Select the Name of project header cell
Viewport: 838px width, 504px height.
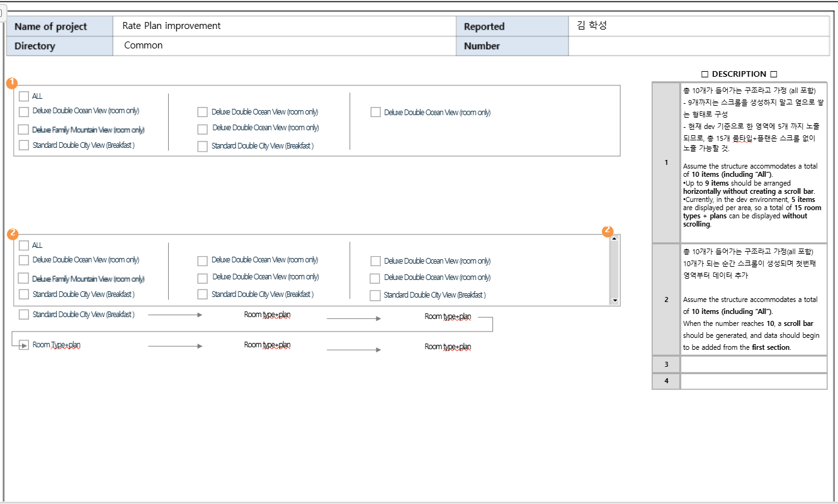pos(60,26)
